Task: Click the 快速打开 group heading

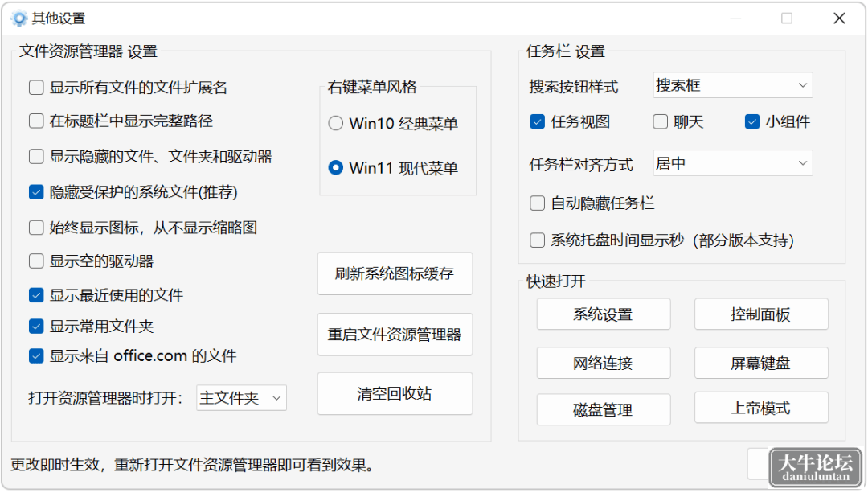Action: 556,281
